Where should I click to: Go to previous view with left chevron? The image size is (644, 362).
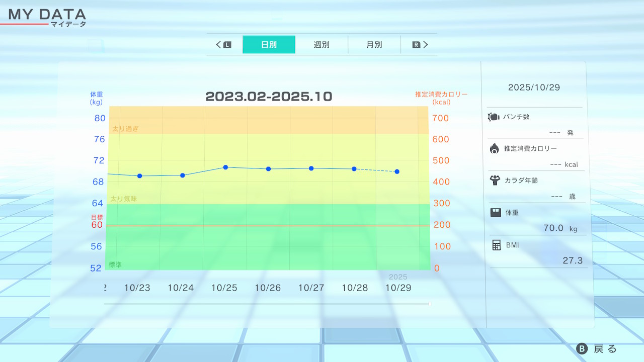pyautogui.click(x=219, y=45)
